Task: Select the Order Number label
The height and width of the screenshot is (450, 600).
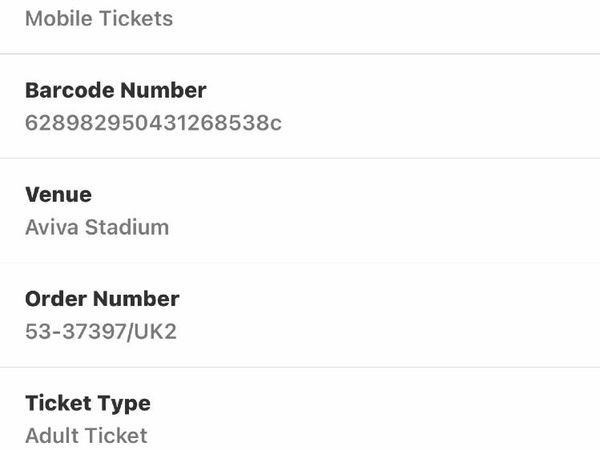Action: [102, 298]
